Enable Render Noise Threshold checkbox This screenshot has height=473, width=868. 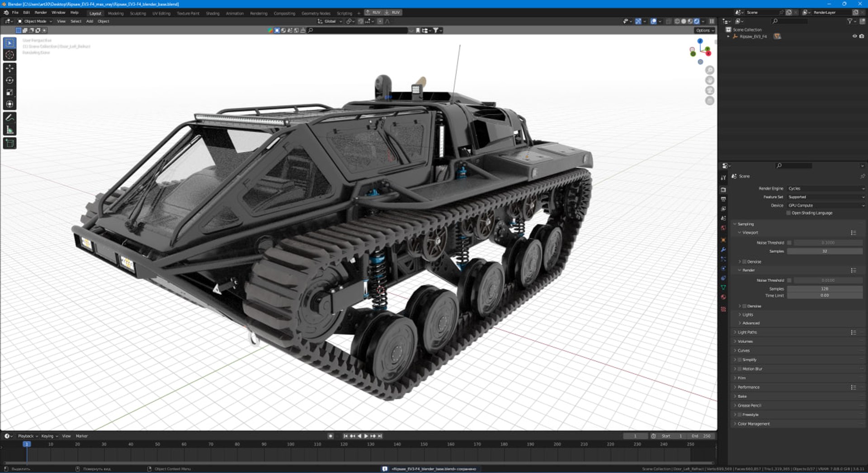coord(789,280)
